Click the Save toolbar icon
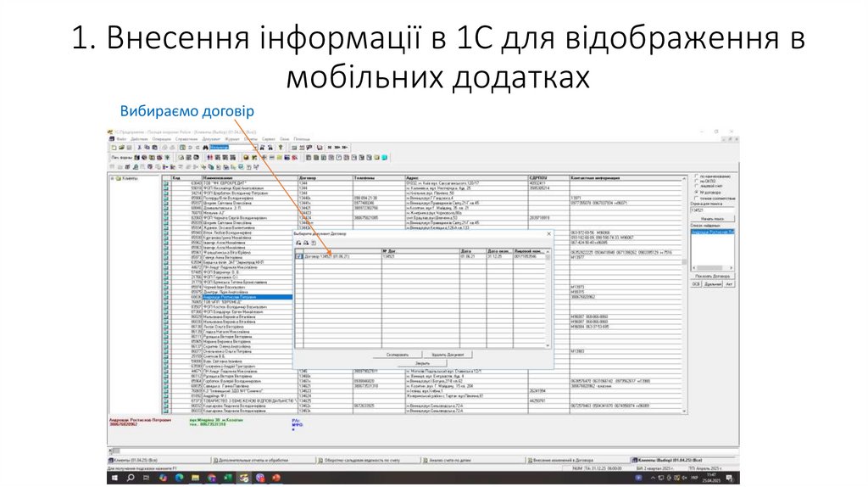Screen dimensions: 868x487 pyautogui.click(x=129, y=148)
